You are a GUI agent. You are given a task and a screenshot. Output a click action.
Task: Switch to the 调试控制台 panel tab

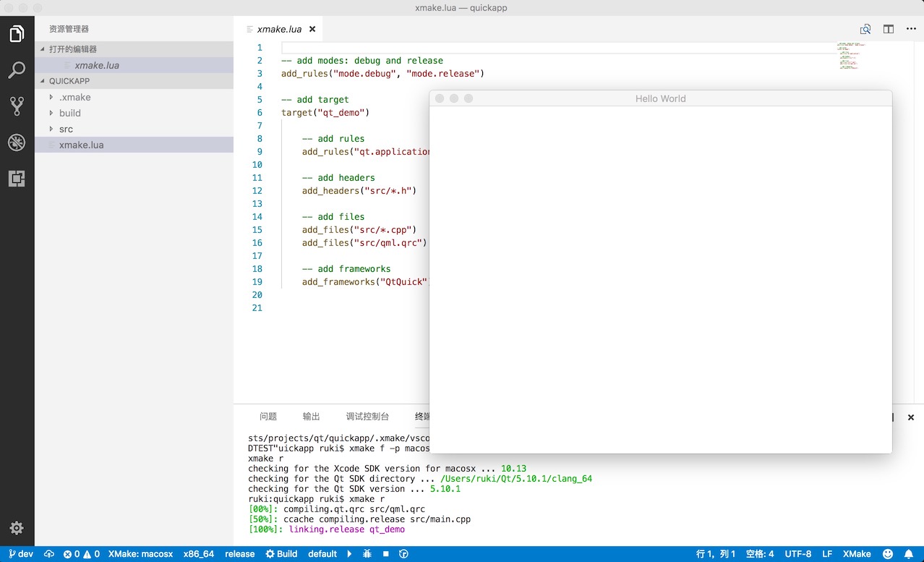coord(367,417)
